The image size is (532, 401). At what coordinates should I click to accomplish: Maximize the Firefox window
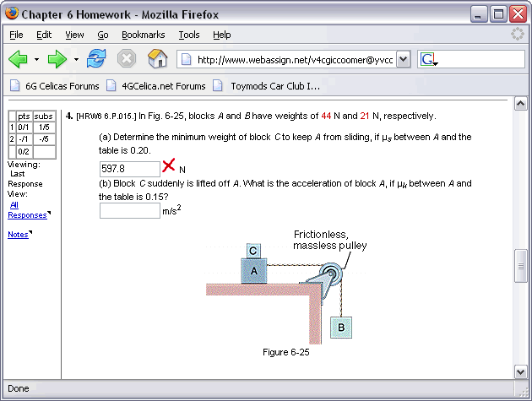point(498,14)
